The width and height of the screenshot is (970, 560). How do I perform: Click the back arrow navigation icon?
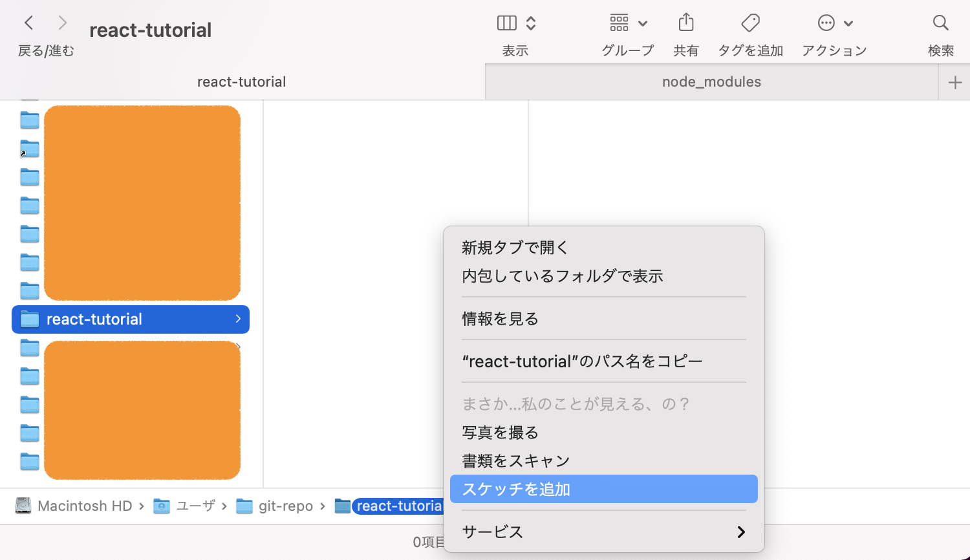(29, 23)
